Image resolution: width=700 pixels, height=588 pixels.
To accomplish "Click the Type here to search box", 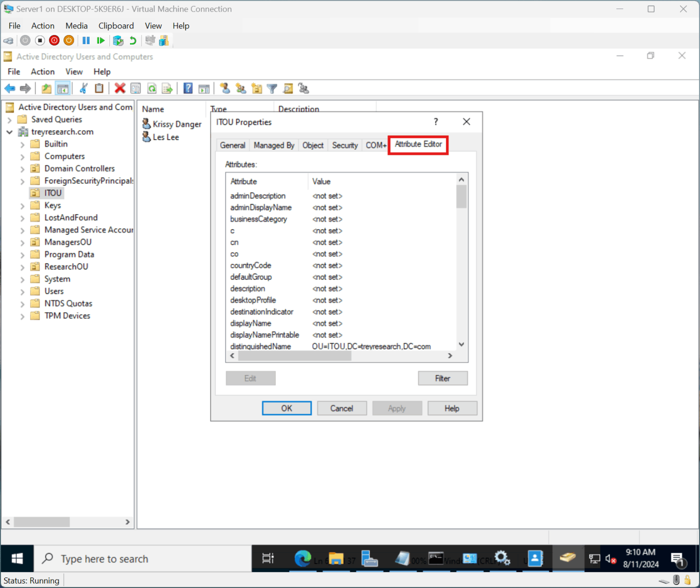I will tap(142, 559).
